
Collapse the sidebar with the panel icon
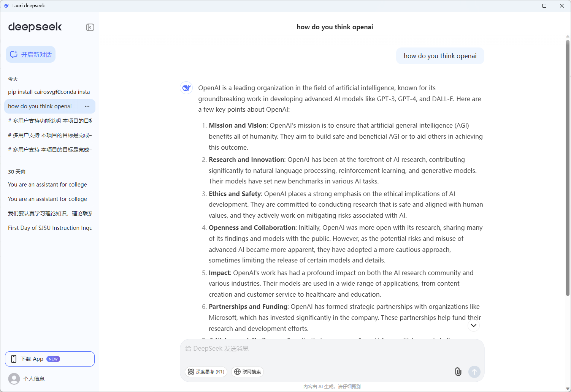pos(90,27)
